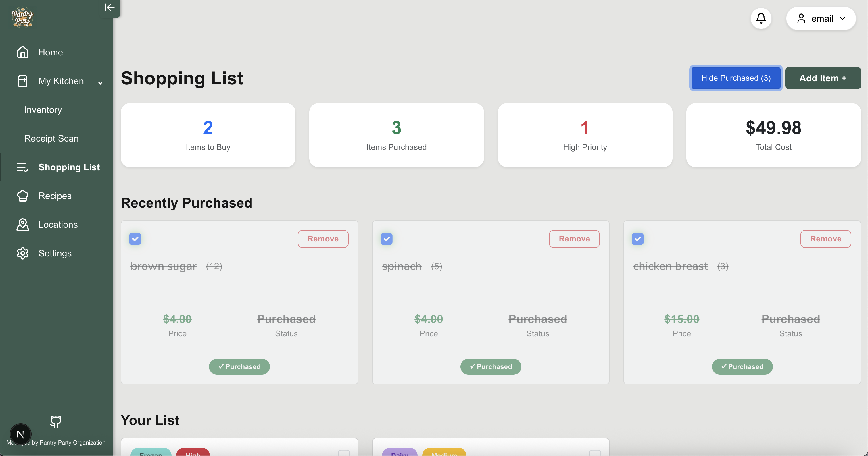Image resolution: width=868 pixels, height=456 pixels.
Task: Click the brown sugar item name
Action: coord(164,266)
